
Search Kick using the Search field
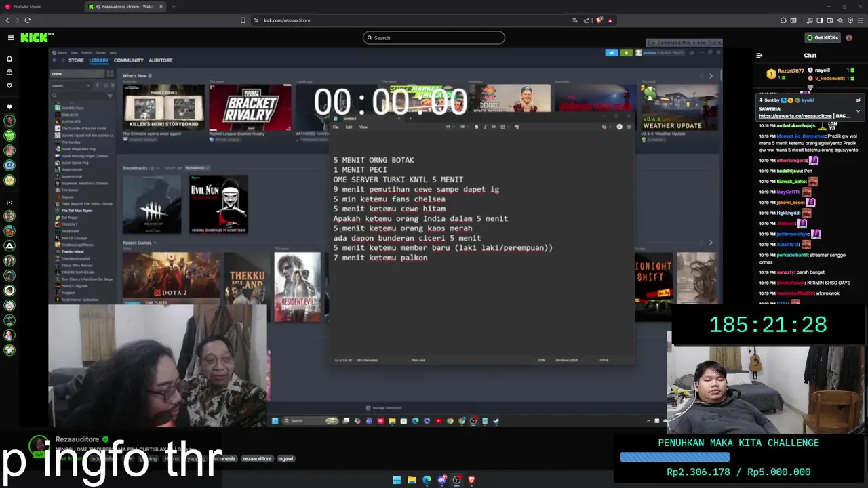tap(434, 38)
